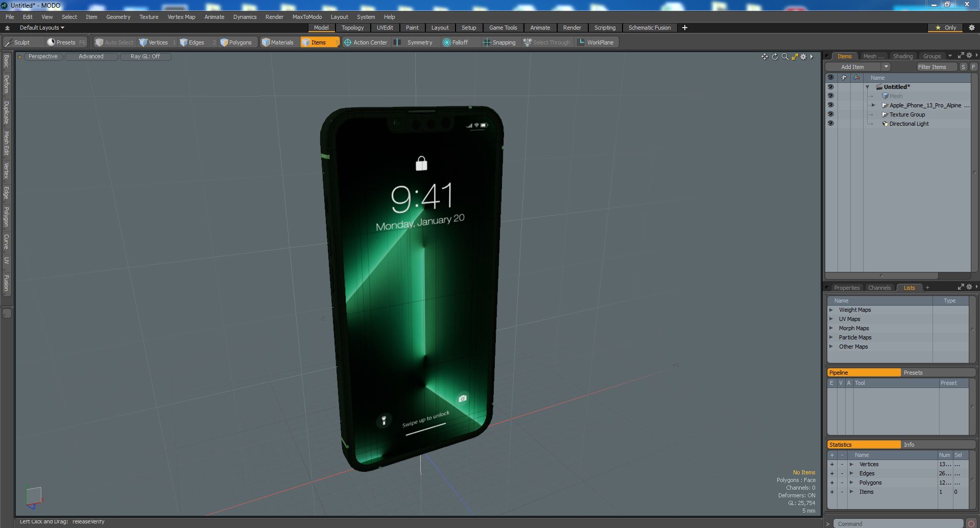Click the viewport maximize arrows icon
This screenshot has width=980, height=528.
point(795,57)
